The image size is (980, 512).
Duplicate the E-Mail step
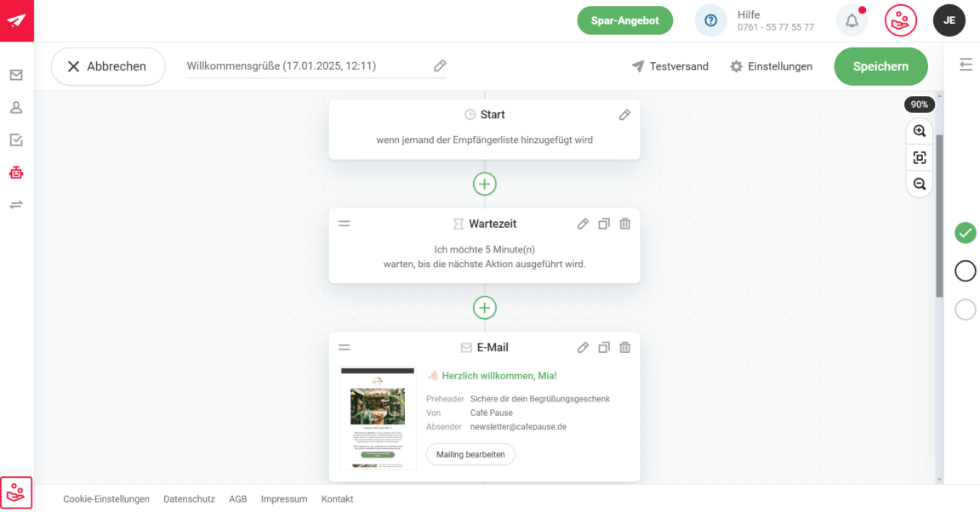click(604, 347)
